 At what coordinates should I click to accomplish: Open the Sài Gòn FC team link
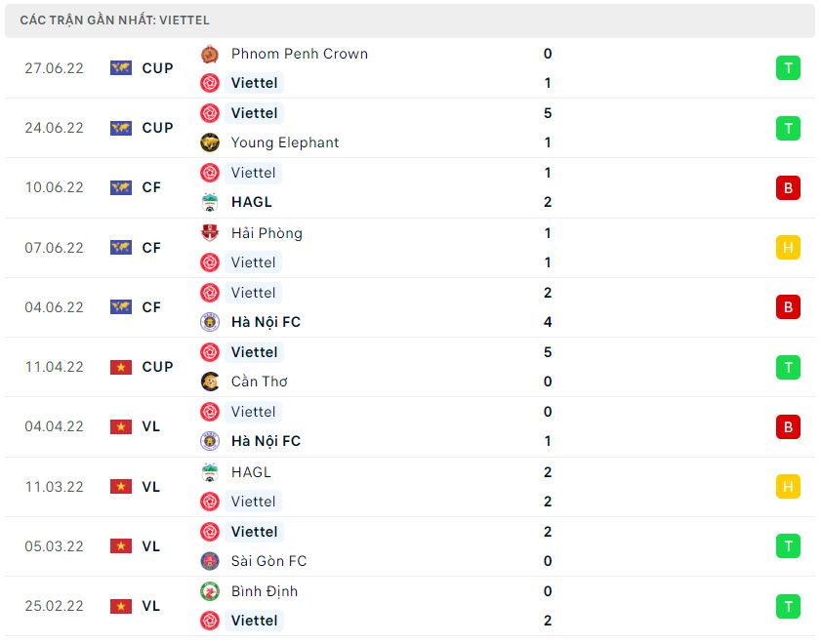click(268, 561)
